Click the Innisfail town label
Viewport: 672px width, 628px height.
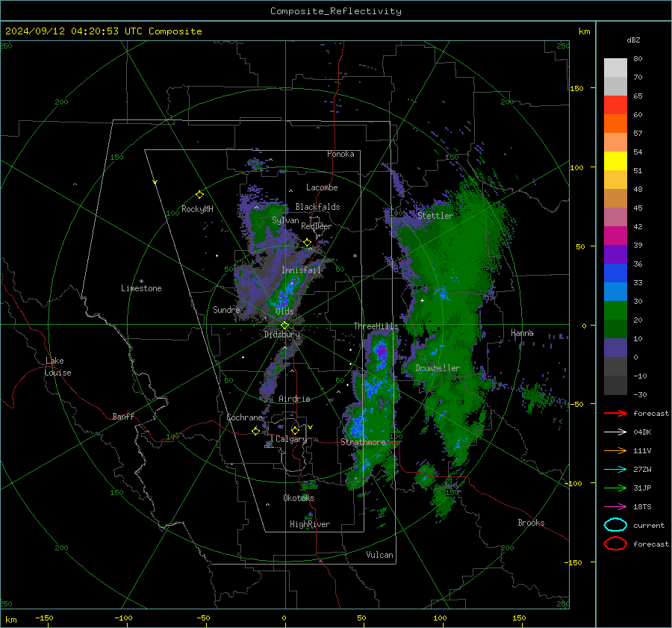point(301,270)
